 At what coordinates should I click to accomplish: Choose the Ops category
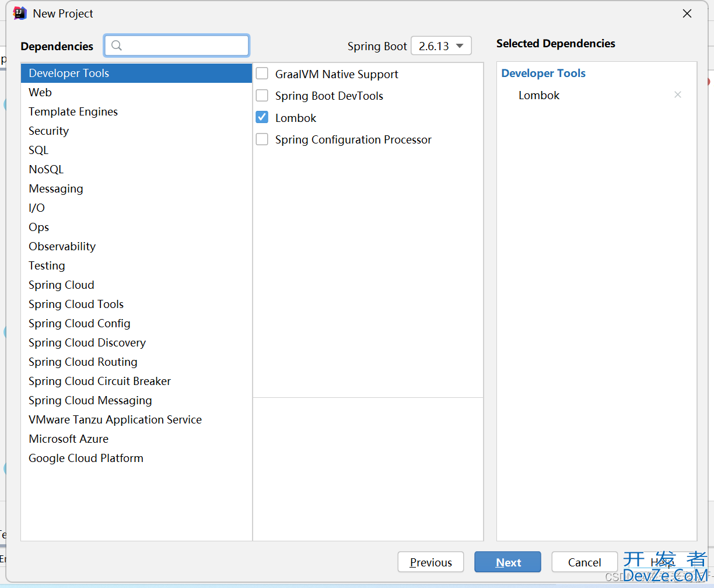pyautogui.click(x=136, y=227)
